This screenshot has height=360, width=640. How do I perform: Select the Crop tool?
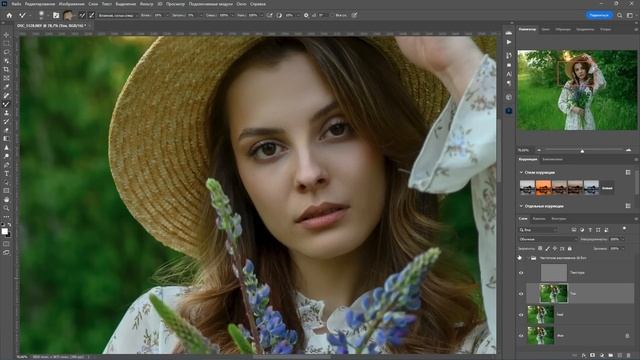click(6, 69)
